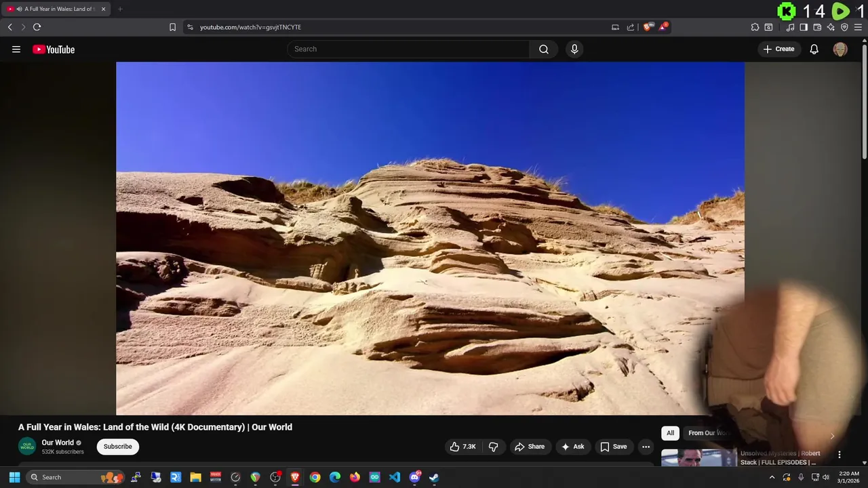Open Unsolved Mysteries video thumbnail

tap(698, 457)
